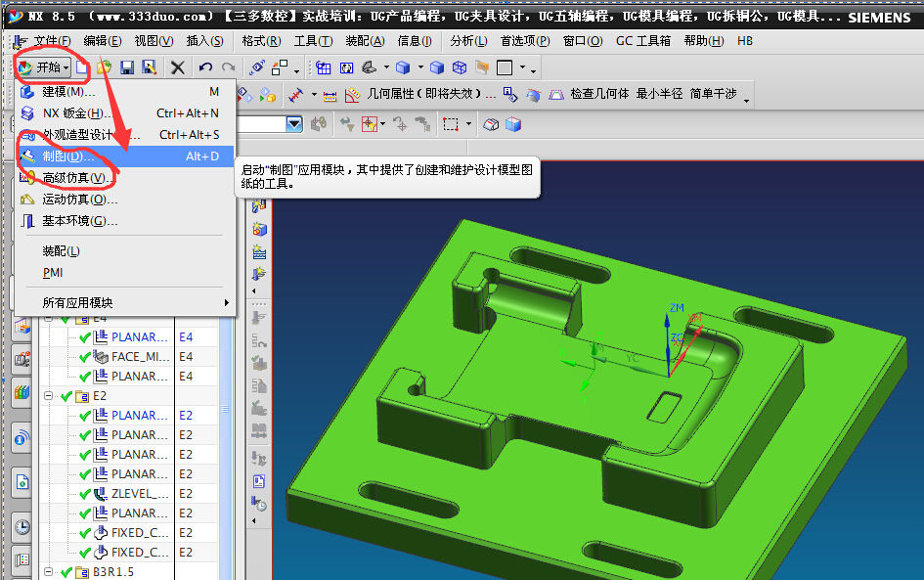Click the Save As icon
The image size is (924, 580).
(x=149, y=67)
